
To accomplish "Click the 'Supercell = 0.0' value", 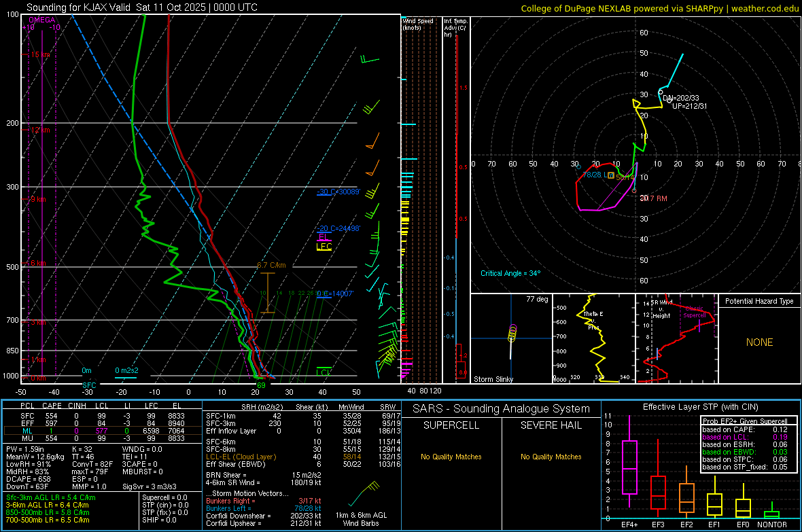I will [164, 497].
